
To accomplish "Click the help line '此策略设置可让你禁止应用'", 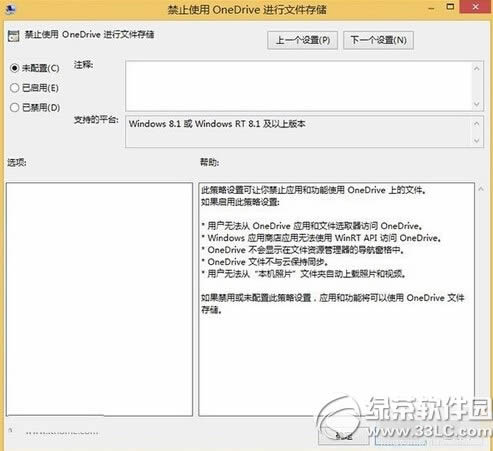I will pyautogui.click(x=314, y=190).
